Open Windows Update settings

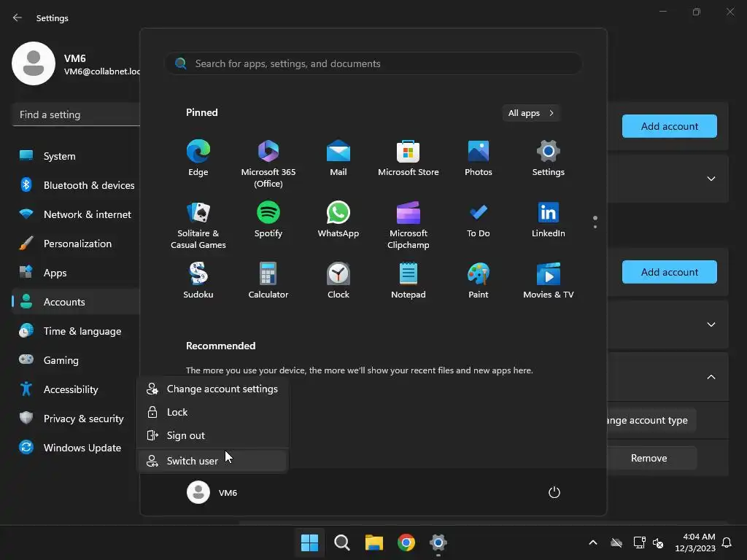(x=76, y=448)
